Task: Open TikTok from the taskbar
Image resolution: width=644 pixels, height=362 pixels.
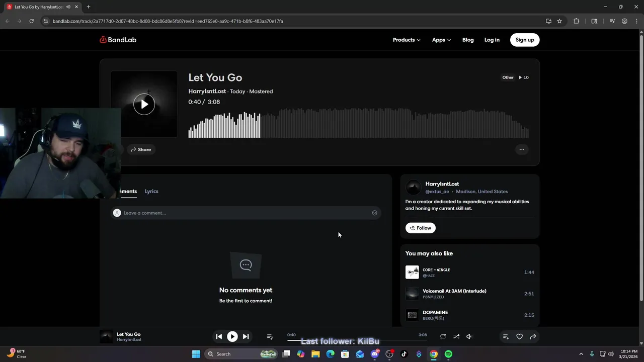Action: [404, 354]
